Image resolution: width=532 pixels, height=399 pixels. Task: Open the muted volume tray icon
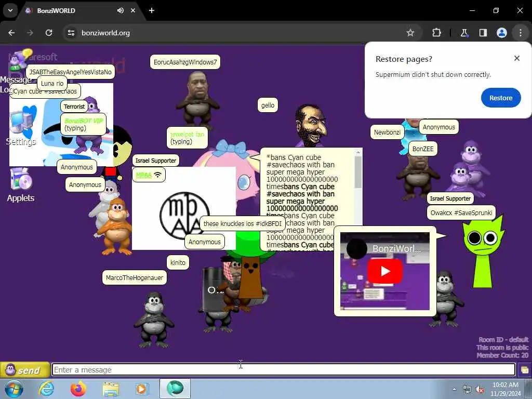(480, 390)
